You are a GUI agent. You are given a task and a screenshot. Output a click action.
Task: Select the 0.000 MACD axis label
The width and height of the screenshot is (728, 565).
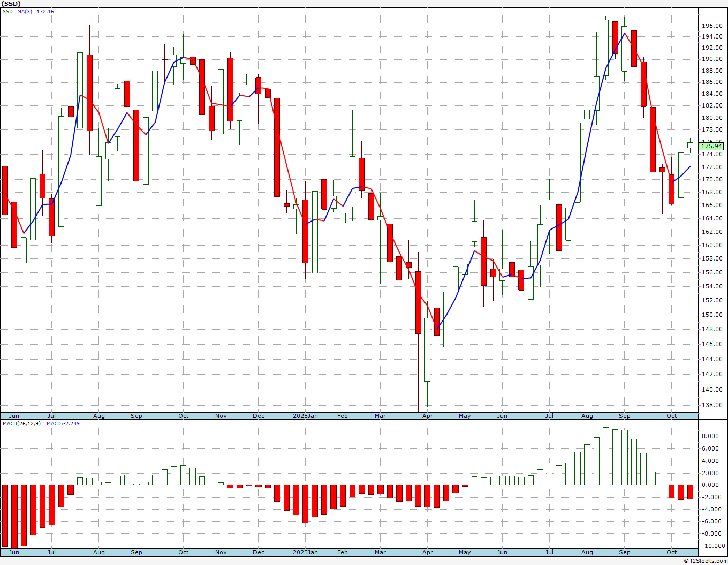[x=710, y=485]
